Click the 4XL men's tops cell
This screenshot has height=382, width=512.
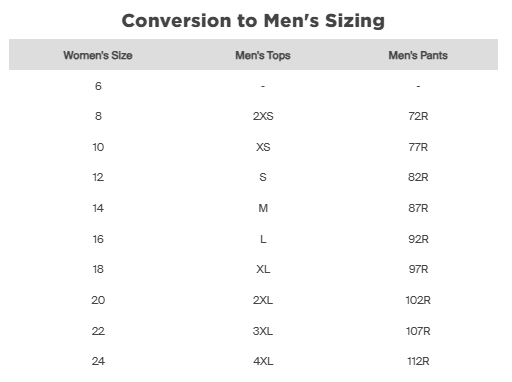[263, 361]
